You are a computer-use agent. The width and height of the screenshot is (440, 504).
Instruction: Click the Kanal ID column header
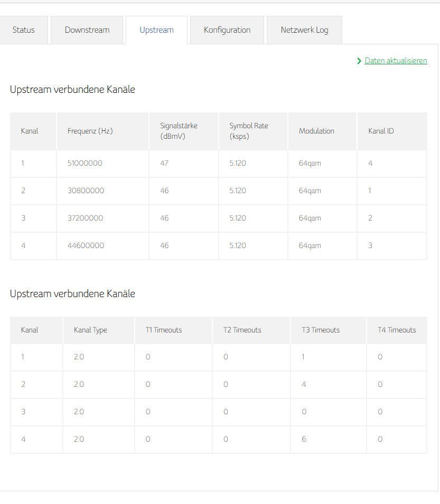(381, 131)
